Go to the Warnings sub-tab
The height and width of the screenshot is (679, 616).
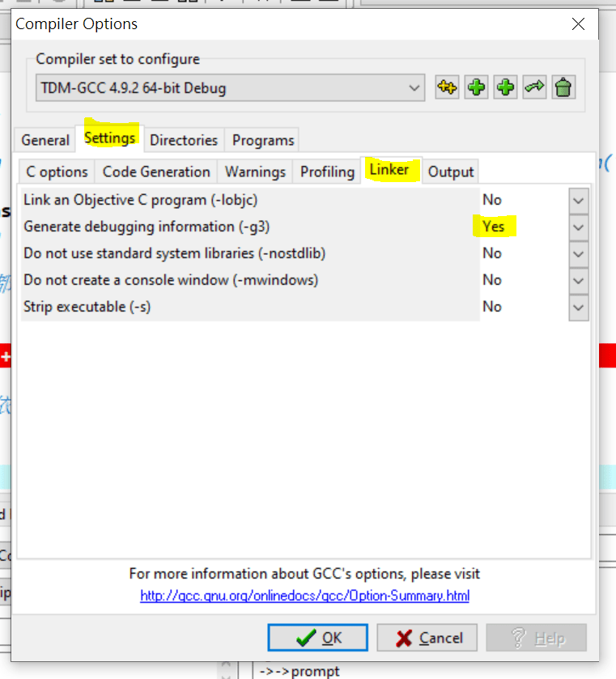click(255, 172)
